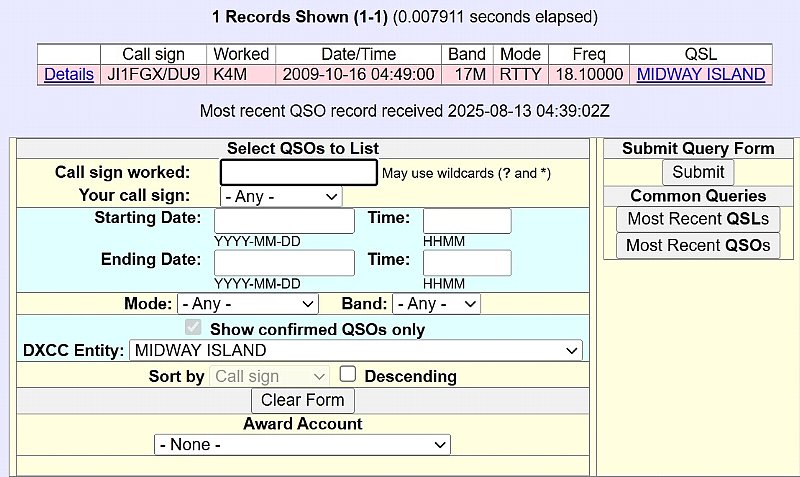Click the Submit button
This screenshot has height=477, width=800.
pos(698,172)
